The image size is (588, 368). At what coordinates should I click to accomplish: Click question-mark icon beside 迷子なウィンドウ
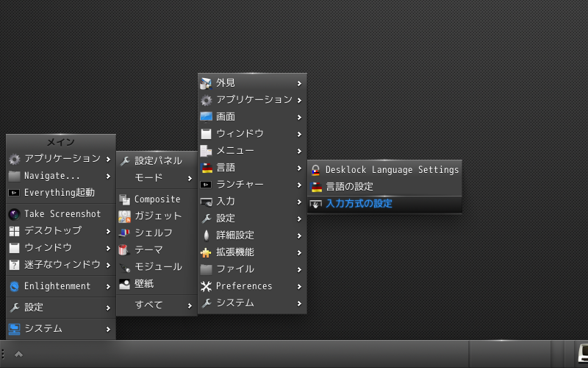click(x=14, y=265)
